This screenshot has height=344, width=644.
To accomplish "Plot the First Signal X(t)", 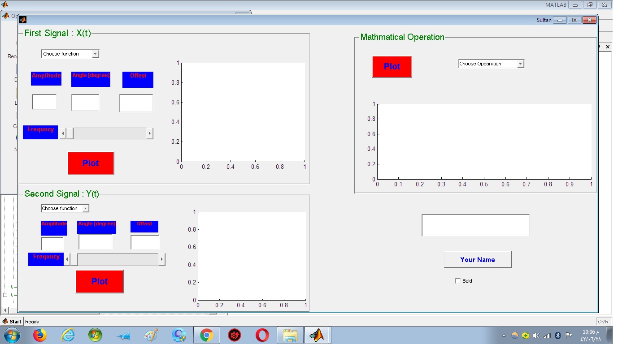I will click(x=91, y=163).
